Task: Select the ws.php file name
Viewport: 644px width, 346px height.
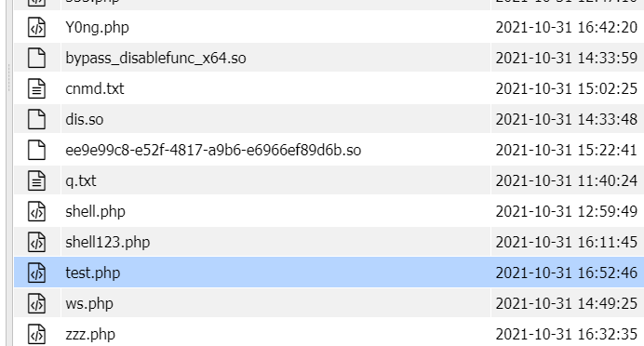Action: (89, 304)
